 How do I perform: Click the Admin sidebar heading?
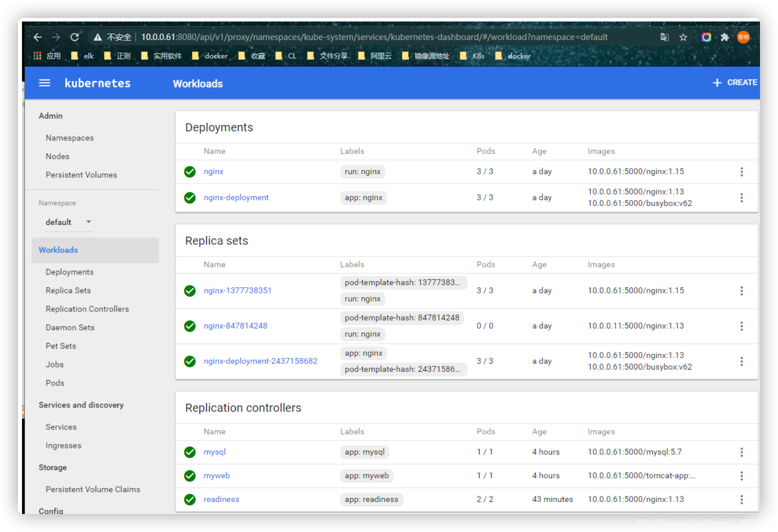(50, 116)
